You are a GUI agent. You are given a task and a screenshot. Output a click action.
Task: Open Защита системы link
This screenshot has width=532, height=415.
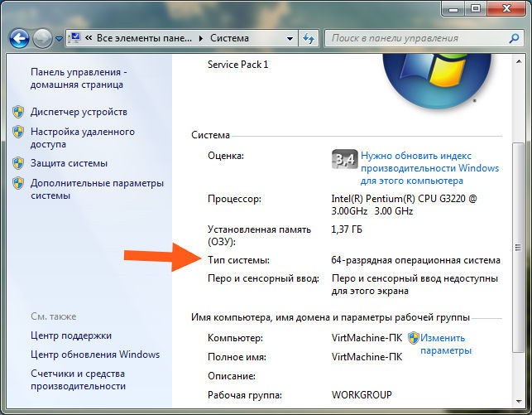click(x=69, y=163)
